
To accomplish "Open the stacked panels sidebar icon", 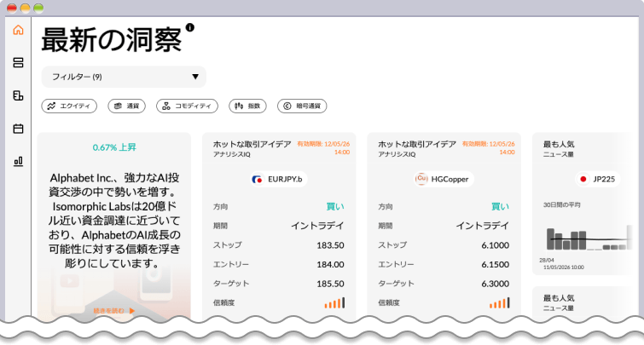I will [x=18, y=62].
